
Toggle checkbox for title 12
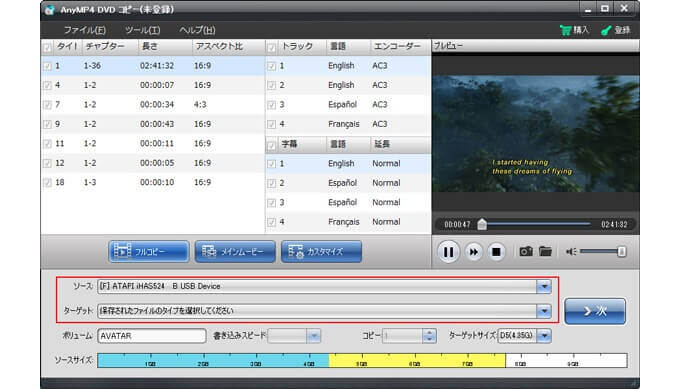pos(47,163)
